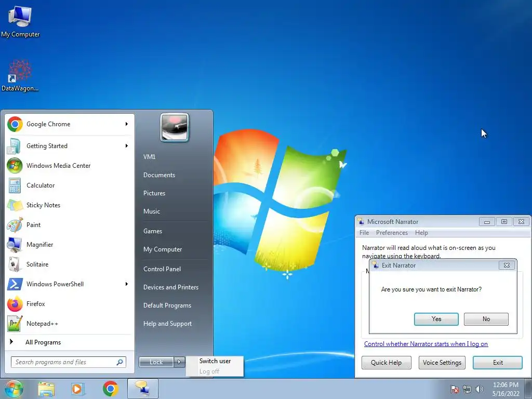Click the search magnifier icon in Start menu
532x399 pixels.
pyautogui.click(x=120, y=362)
